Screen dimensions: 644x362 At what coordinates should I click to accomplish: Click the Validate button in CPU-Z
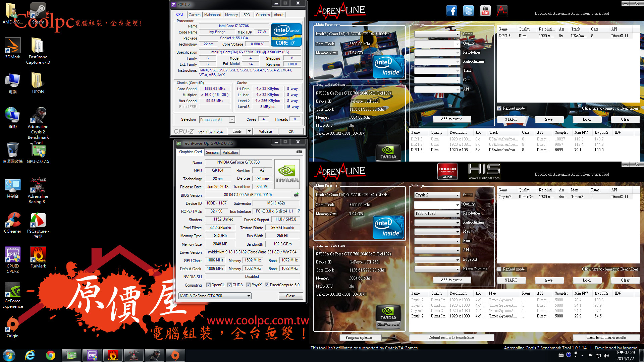coord(265,131)
